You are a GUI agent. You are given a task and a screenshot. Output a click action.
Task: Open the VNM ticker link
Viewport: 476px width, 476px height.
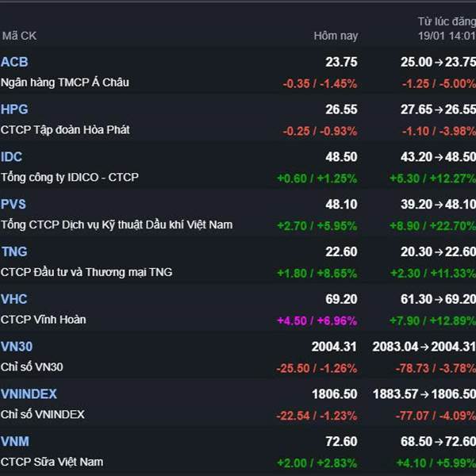pos(15,441)
